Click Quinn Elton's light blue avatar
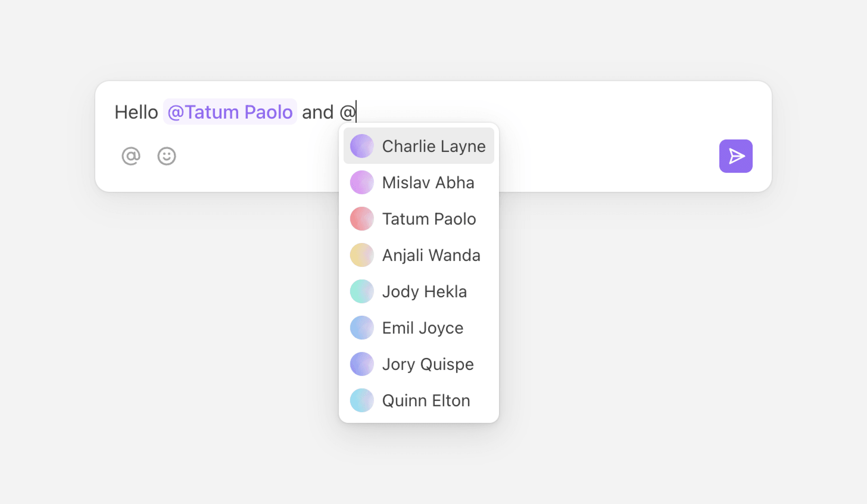Screen dimensions: 867x504 (362, 401)
